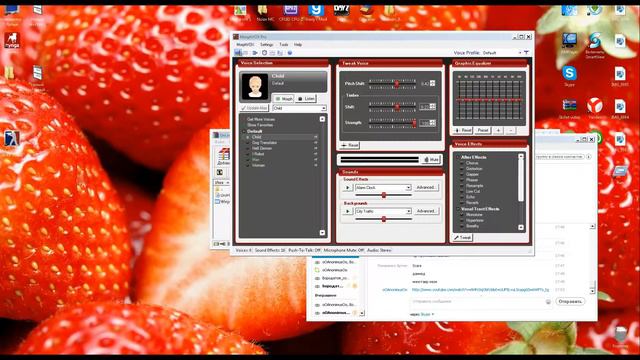
Task: Collapse the Default voice group
Action: click(x=244, y=131)
